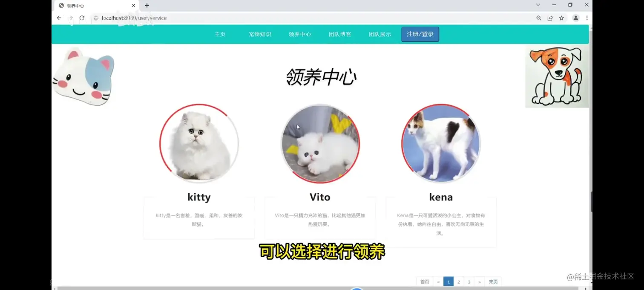This screenshot has width=644, height=290.
Task: Open the 宠物知识 nav menu item
Action: tap(260, 34)
